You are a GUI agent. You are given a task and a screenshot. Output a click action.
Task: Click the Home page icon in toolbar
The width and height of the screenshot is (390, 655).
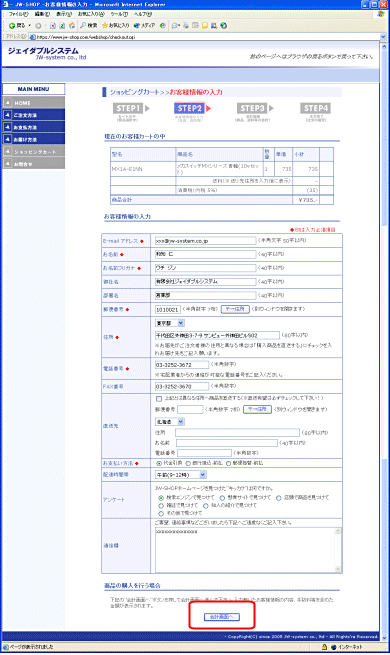[x=71, y=25]
